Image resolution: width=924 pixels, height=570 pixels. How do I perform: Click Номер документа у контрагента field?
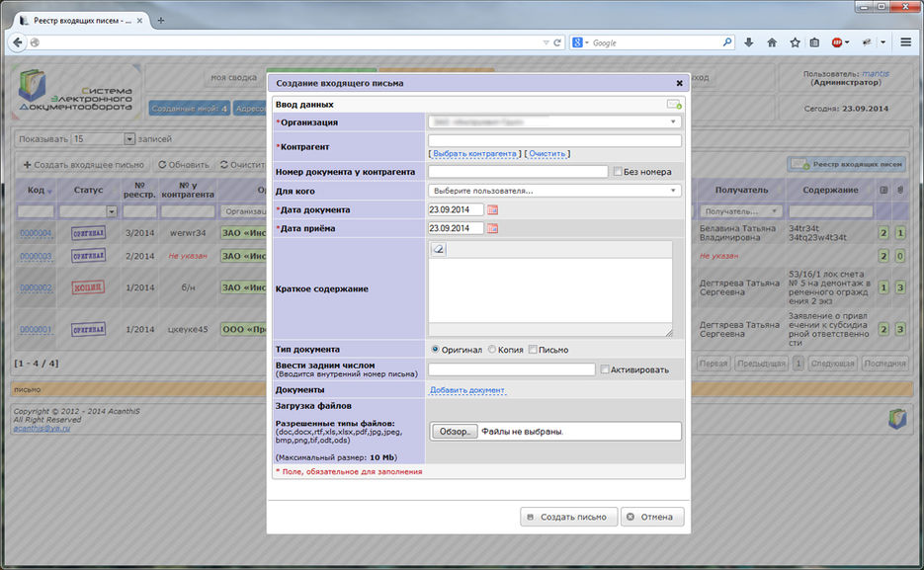(518, 171)
